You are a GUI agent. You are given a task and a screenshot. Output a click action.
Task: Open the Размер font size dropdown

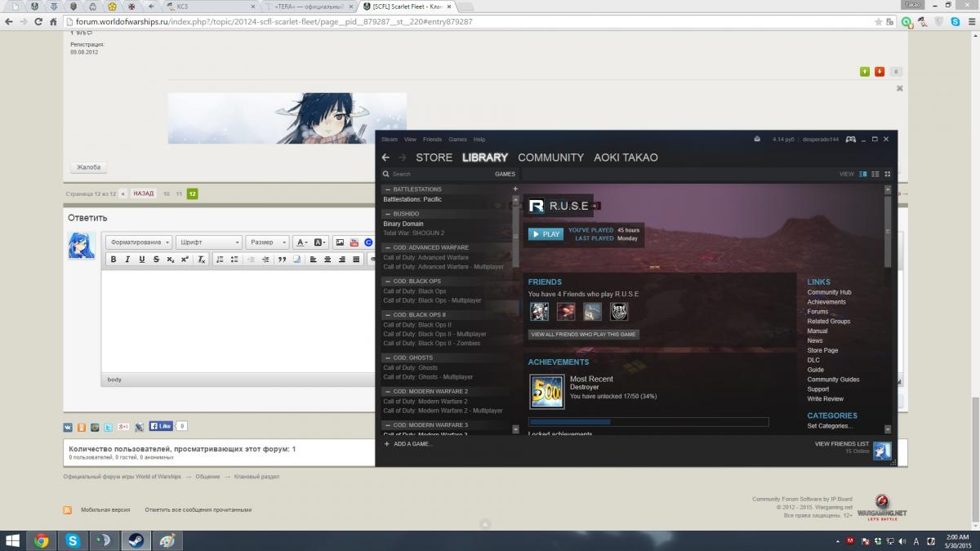click(x=267, y=242)
